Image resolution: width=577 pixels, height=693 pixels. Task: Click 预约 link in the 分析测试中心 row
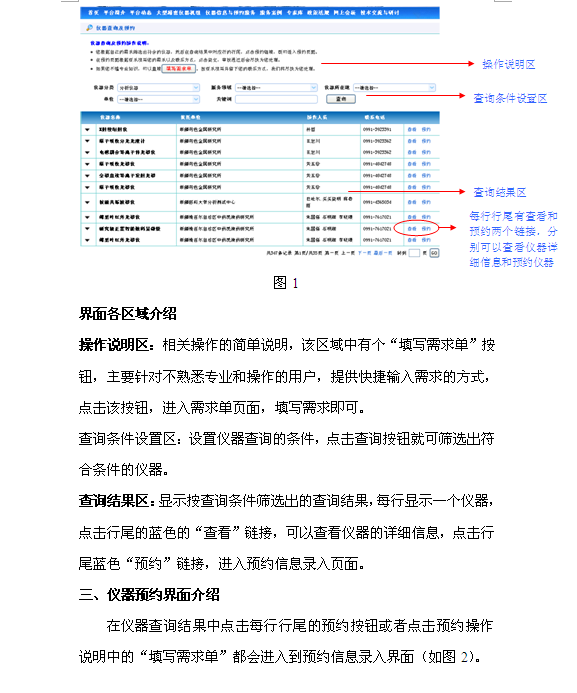(426, 202)
